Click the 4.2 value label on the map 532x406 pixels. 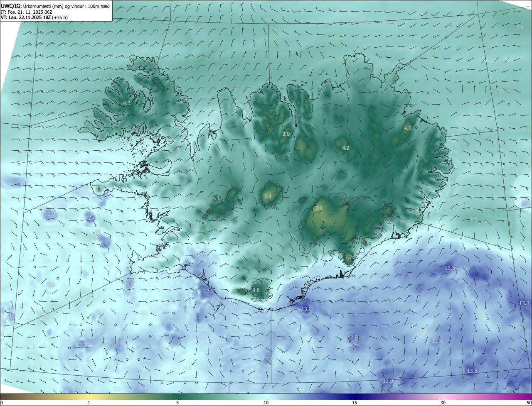[346, 148]
